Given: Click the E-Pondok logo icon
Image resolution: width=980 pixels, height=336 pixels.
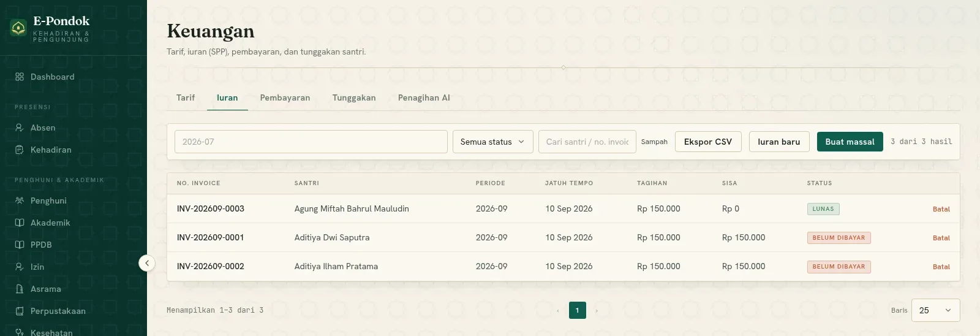Looking at the screenshot, I should pos(18,28).
